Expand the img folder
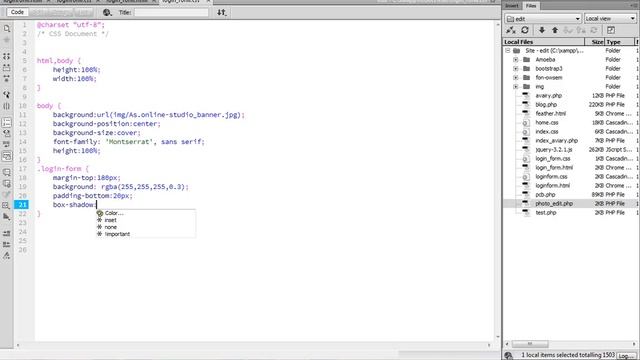This screenshot has width=640, height=360. click(516, 87)
